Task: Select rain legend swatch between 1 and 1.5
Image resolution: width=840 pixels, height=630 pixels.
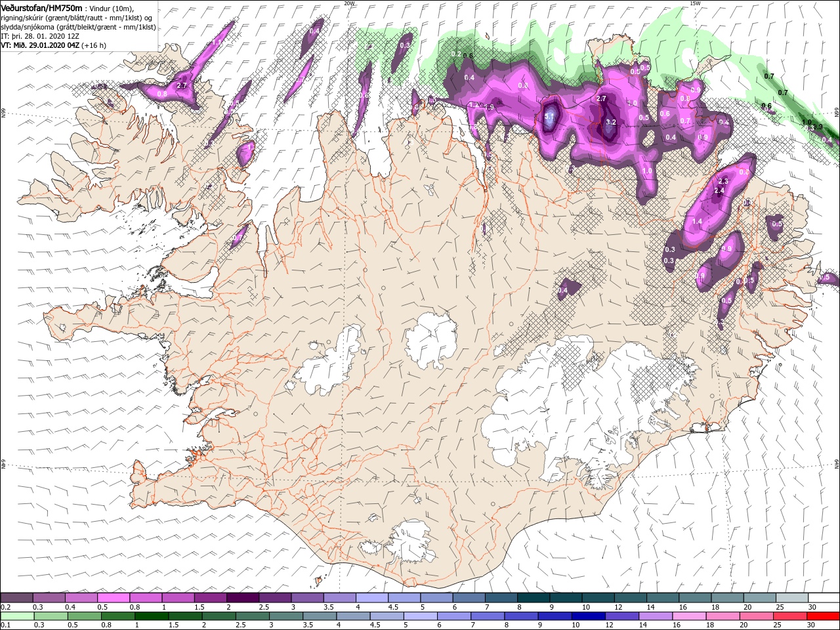Action: (152, 616)
